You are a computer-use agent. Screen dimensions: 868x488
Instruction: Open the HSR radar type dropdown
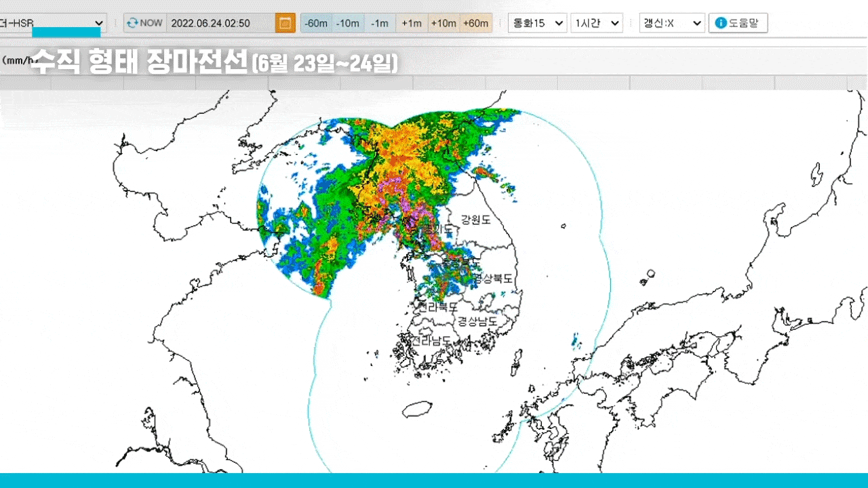coord(53,23)
